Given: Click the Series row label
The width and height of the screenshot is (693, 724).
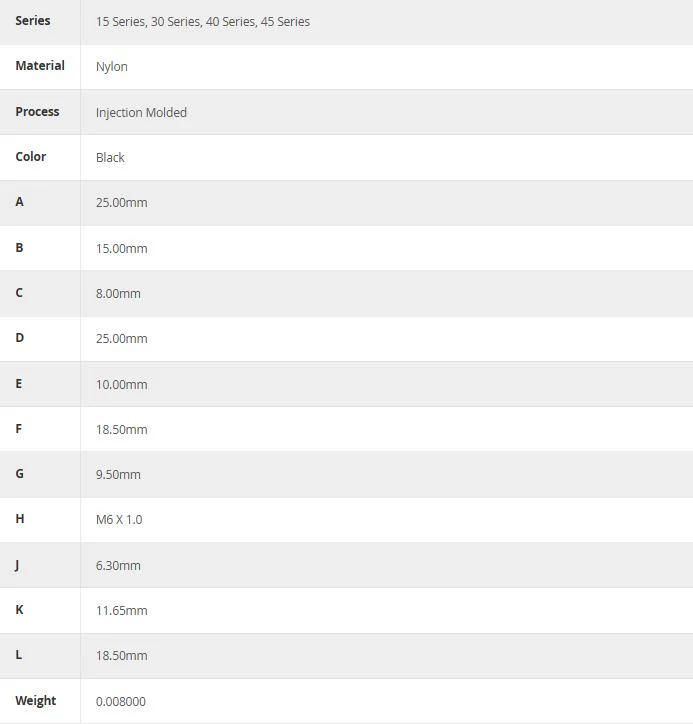Looking at the screenshot, I should [33, 21].
